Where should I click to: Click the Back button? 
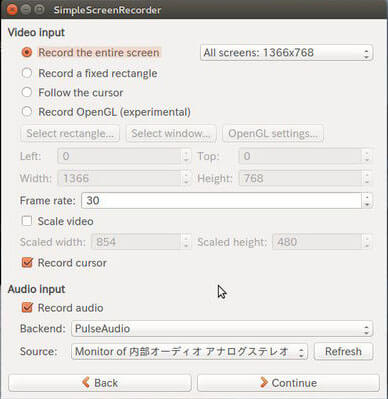pos(100,383)
